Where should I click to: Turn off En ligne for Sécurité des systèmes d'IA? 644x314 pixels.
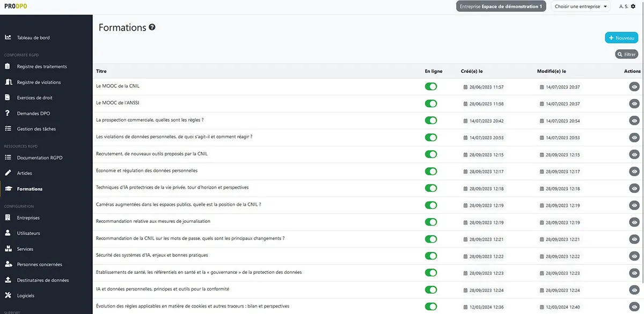pyautogui.click(x=430, y=256)
